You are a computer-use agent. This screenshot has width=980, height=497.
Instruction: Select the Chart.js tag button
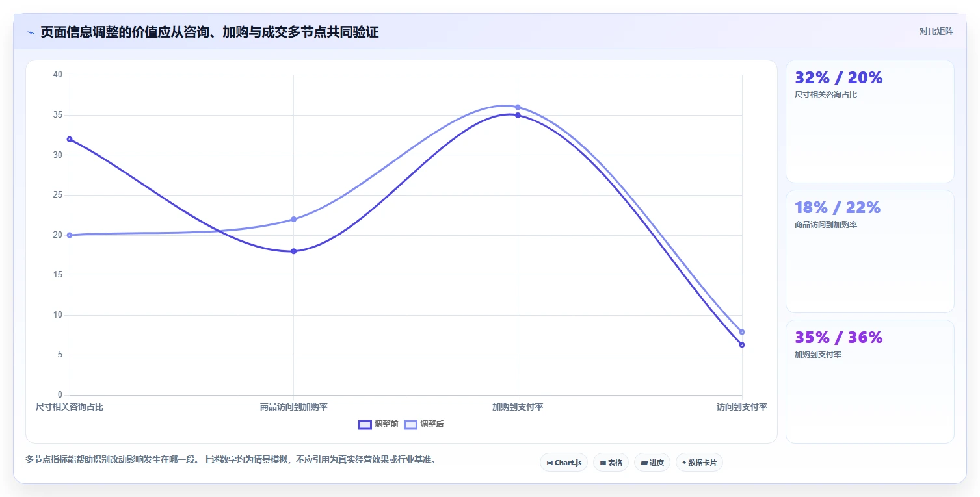tap(564, 463)
